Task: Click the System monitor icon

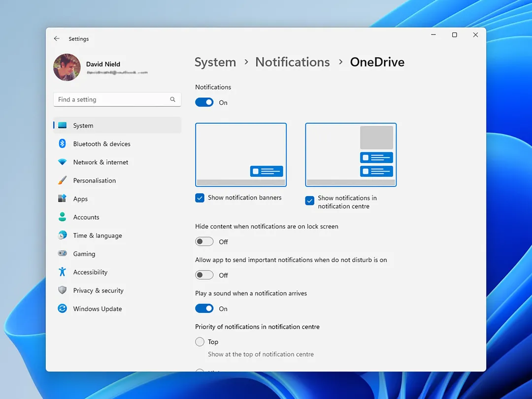Action: click(x=62, y=125)
